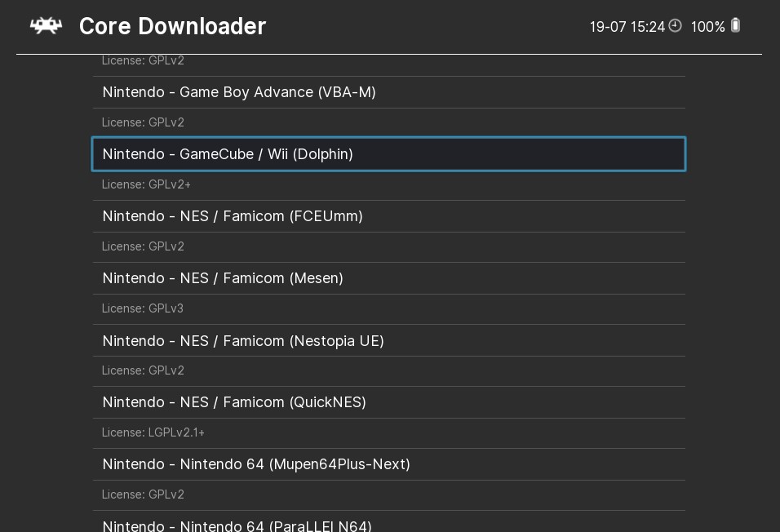780x532 pixels.
Task: Click the 19-07 15:24 time display
Action: [x=627, y=27]
